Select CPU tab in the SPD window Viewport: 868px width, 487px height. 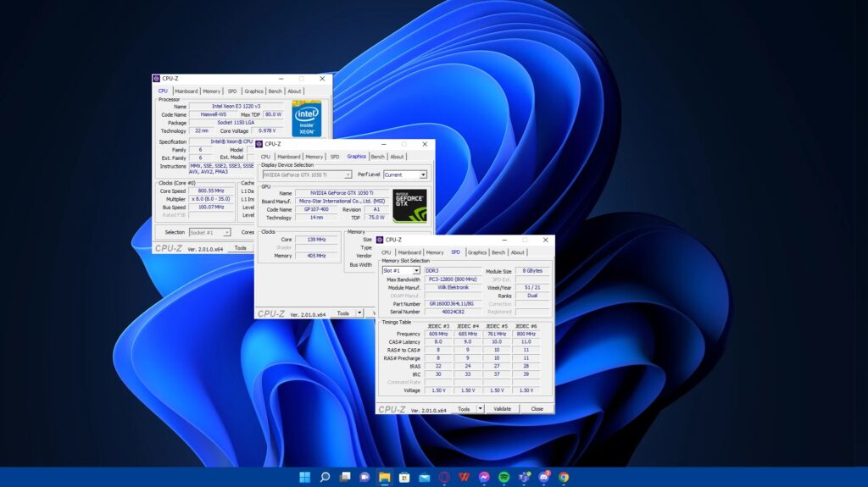386,252
